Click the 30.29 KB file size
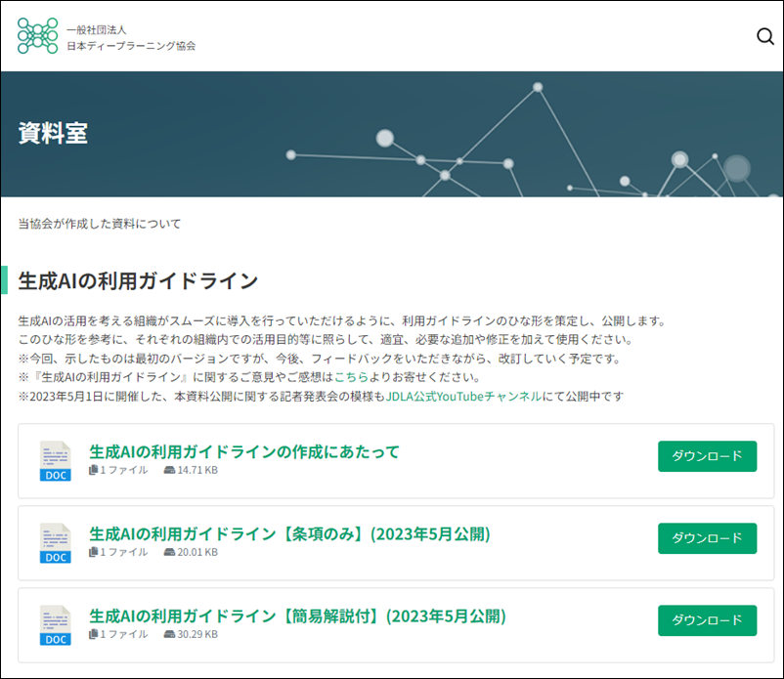This screenshot has width=784, height=679. coord(197,634)
